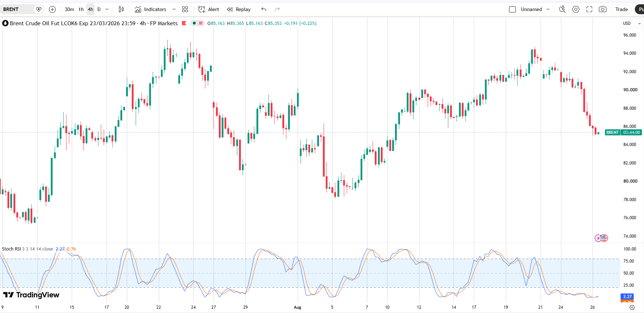Viewport: 644px width, 313px height.
Task: Open quick search lightning magnifier
Action: coord(562,9)
